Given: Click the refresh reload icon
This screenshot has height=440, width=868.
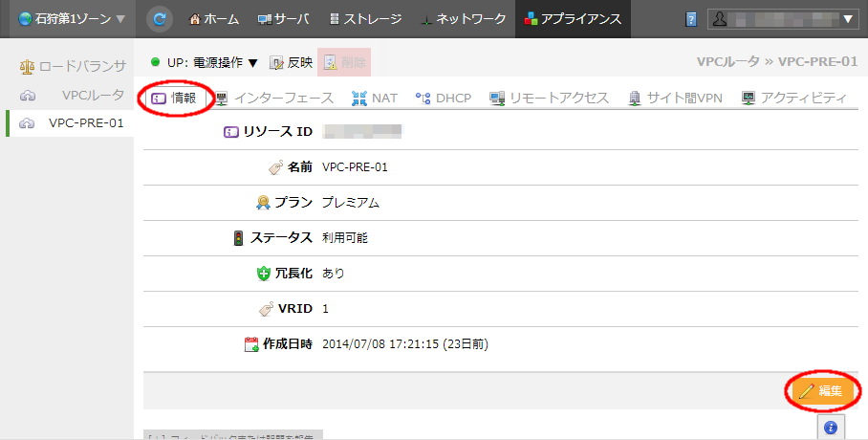Looking at the screenshot, I should [x=161, y=18].
